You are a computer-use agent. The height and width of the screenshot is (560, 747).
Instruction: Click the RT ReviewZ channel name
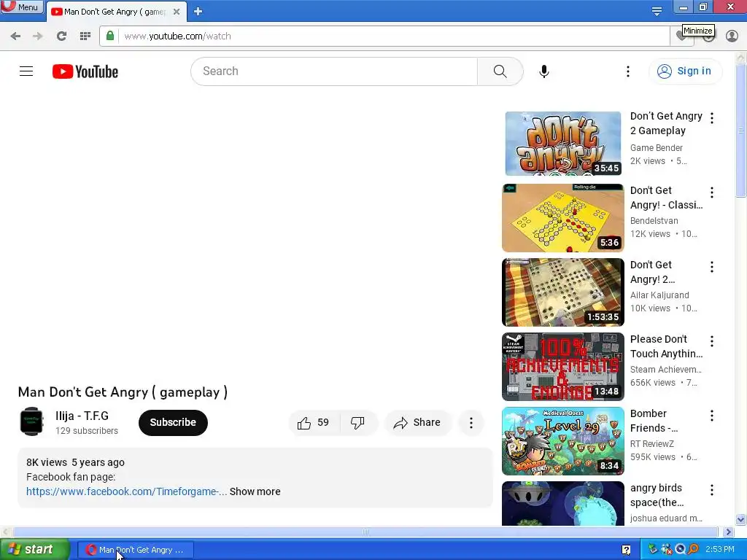pyautogui.click(x=651, y=444)
